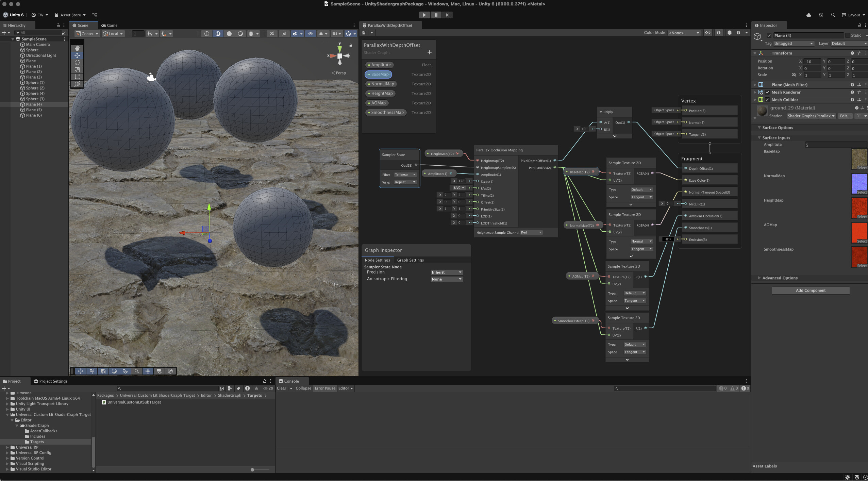Screen dimensions: 868x481
Task: Select the Hand view tool
Action: tap(77, 48)
